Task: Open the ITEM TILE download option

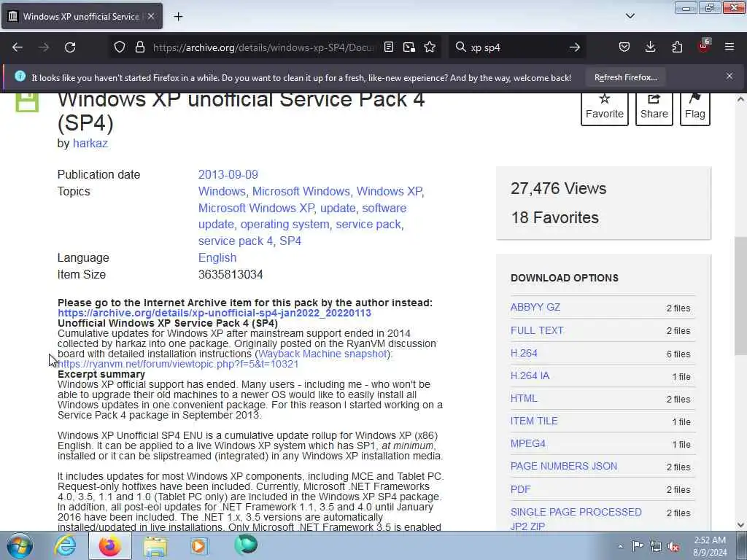Action: click(x=533, y=421)
